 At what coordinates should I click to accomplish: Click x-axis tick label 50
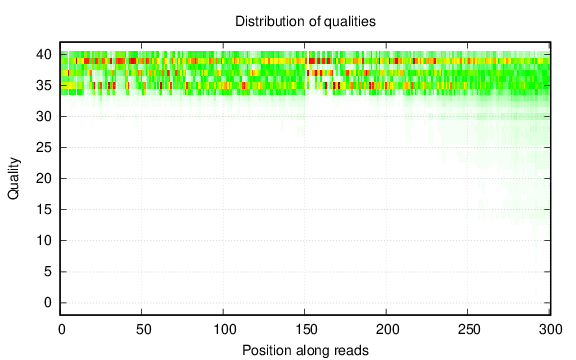(143, 330)
